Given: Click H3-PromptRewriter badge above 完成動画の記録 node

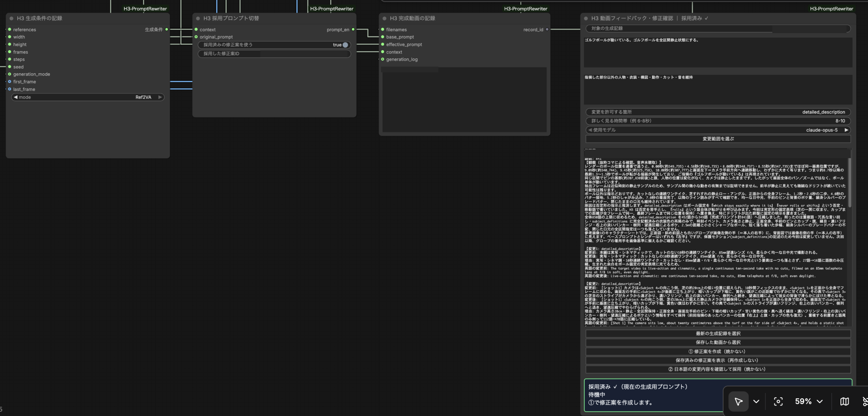Looking at the screenshot, I should [526, 9].
